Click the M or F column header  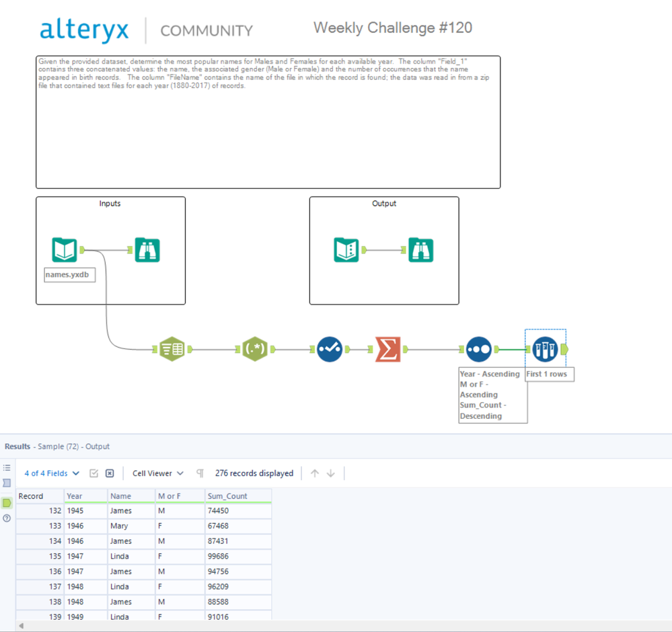(x=180, y=496)
